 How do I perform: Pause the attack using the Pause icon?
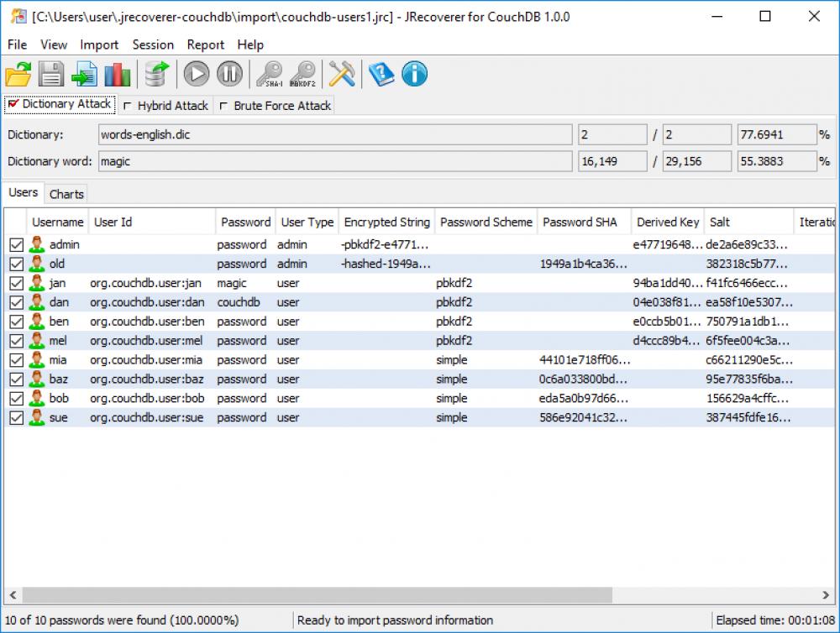click(x=229, y=74)
